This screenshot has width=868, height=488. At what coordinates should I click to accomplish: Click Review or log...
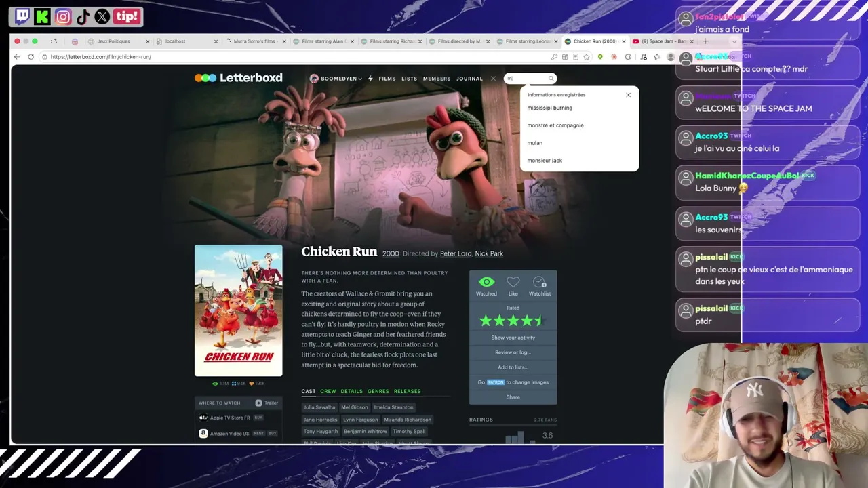[x=513, y=352]
